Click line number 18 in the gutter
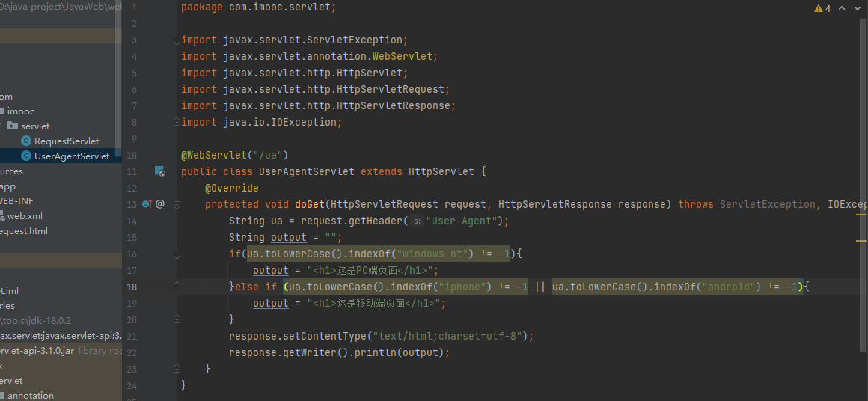This screenshot has height=401, width=868. tap(132, 287)
